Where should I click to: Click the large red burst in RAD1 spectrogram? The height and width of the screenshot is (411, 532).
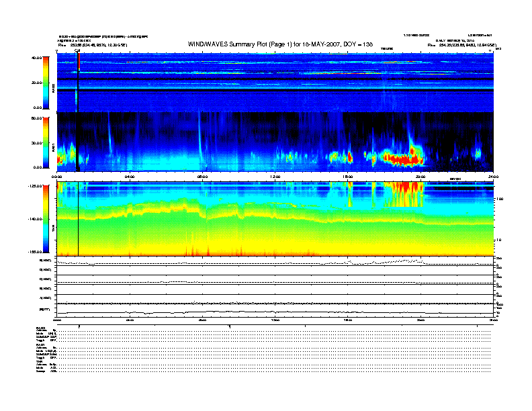[x=403, y=158]
